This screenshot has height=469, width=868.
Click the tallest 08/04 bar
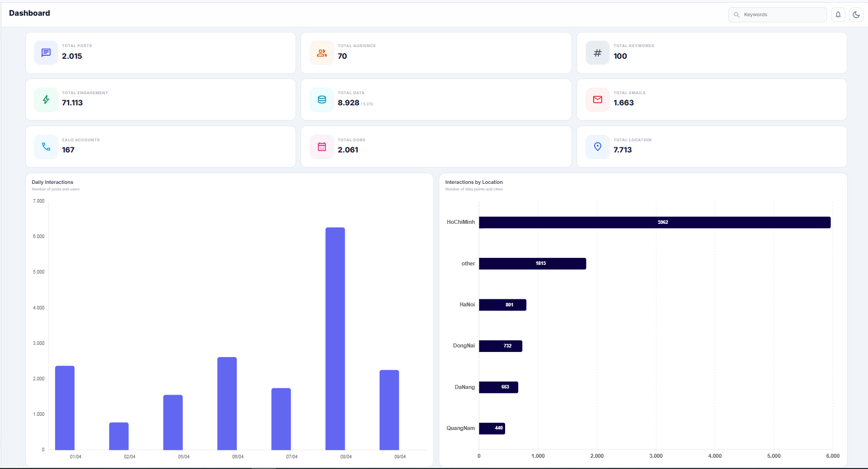(335, 339)
